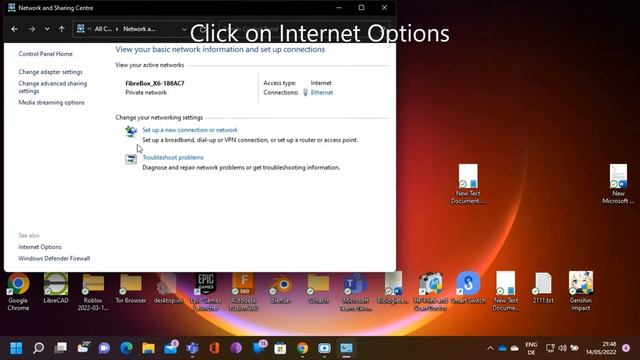The height and width of the screenshot is (360, 640).
Task: Click Set up a new connection or network
Action: click(x=190, y=130)
